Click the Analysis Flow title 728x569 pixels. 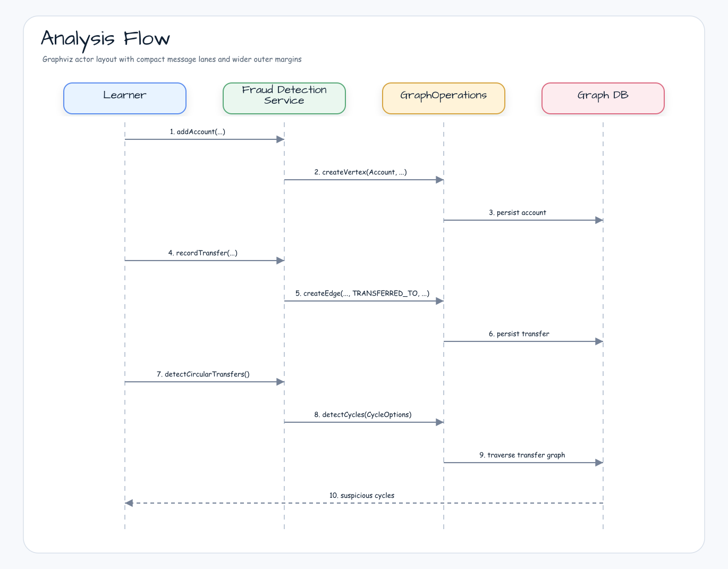click(x=105, y=39)
